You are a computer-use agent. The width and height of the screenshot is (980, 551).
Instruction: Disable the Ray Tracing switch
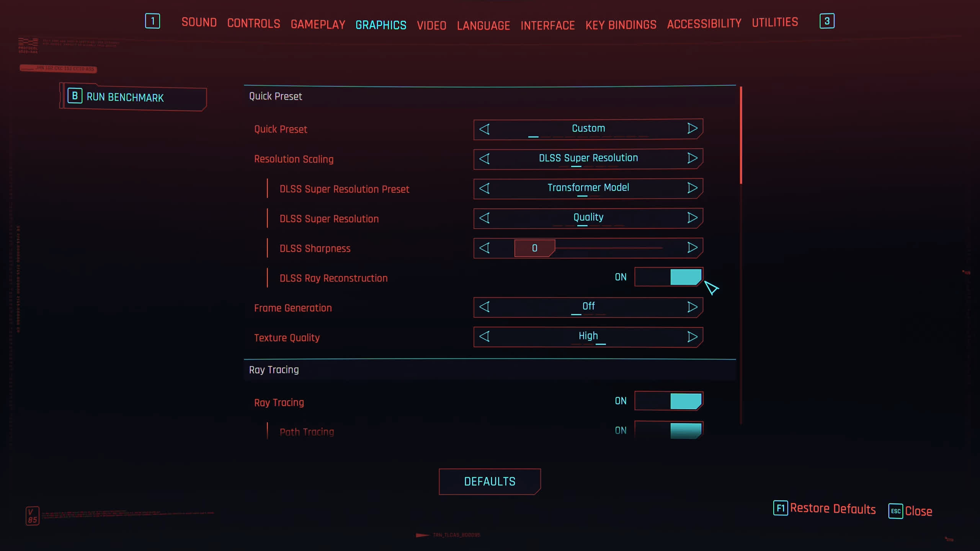point(668,401)
